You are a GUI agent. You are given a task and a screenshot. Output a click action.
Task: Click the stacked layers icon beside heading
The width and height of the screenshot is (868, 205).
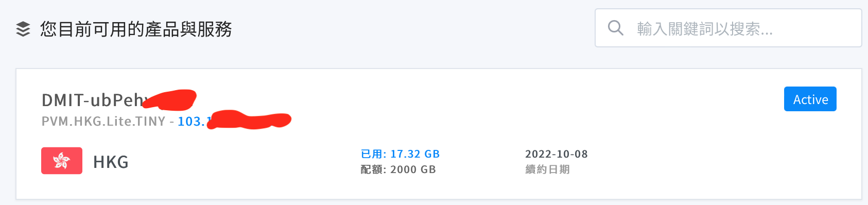tap(23, 29)
